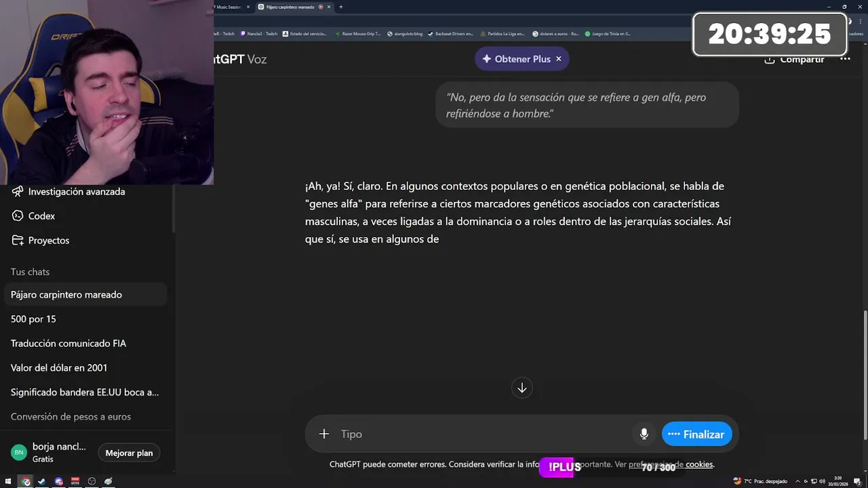Open the borja nancl... account menu
The height and width of the screenshot is (488, 868).
(49, 453)
